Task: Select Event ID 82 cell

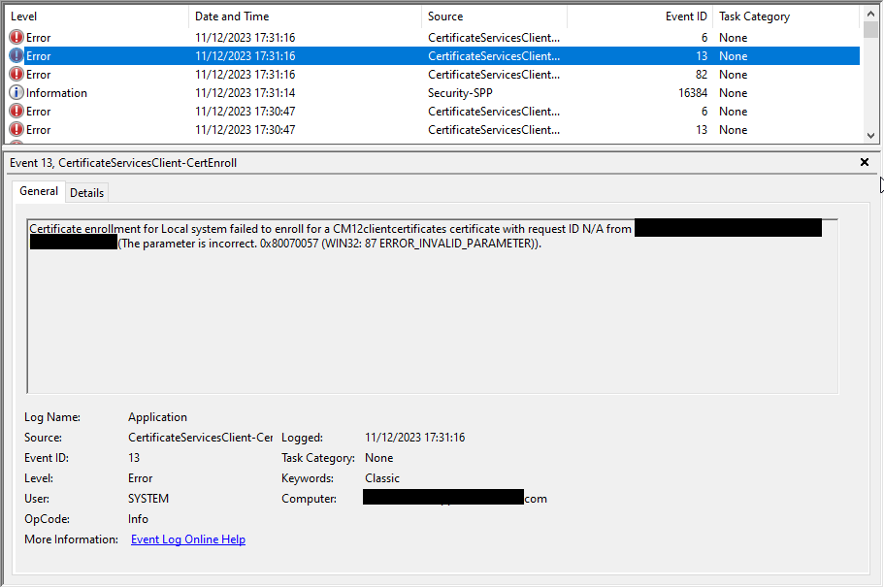Action: [x=702, y=75]
